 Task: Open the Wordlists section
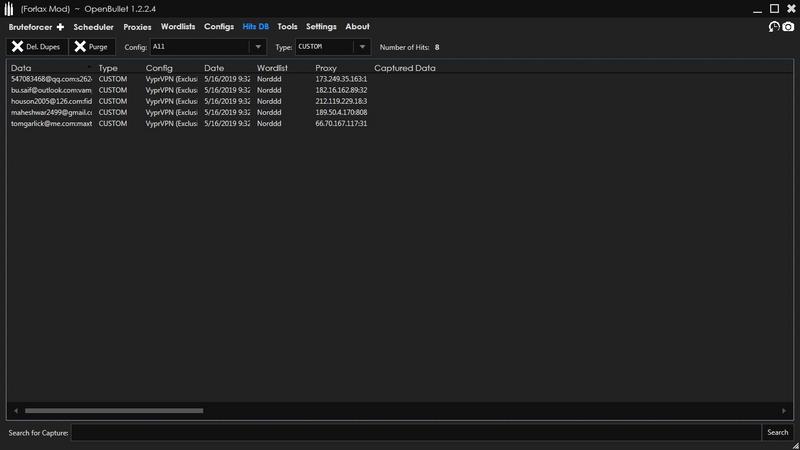(178, 27)
